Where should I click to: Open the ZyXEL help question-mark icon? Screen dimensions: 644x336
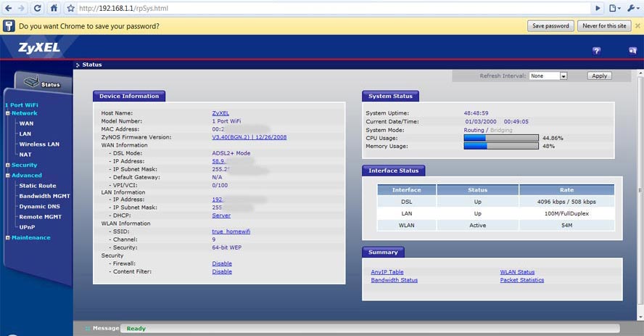click(x=596, y=51)
